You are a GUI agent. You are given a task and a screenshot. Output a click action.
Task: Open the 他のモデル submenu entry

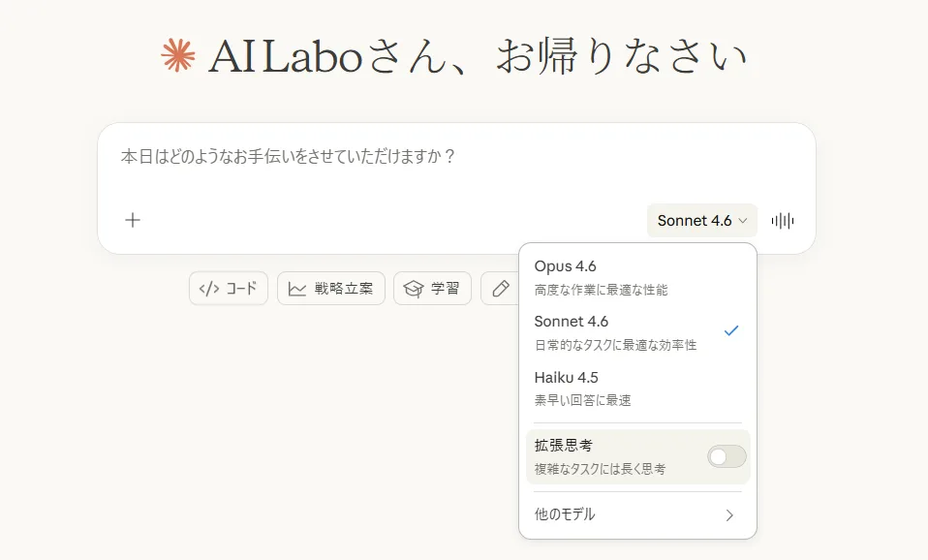point(637,515)
